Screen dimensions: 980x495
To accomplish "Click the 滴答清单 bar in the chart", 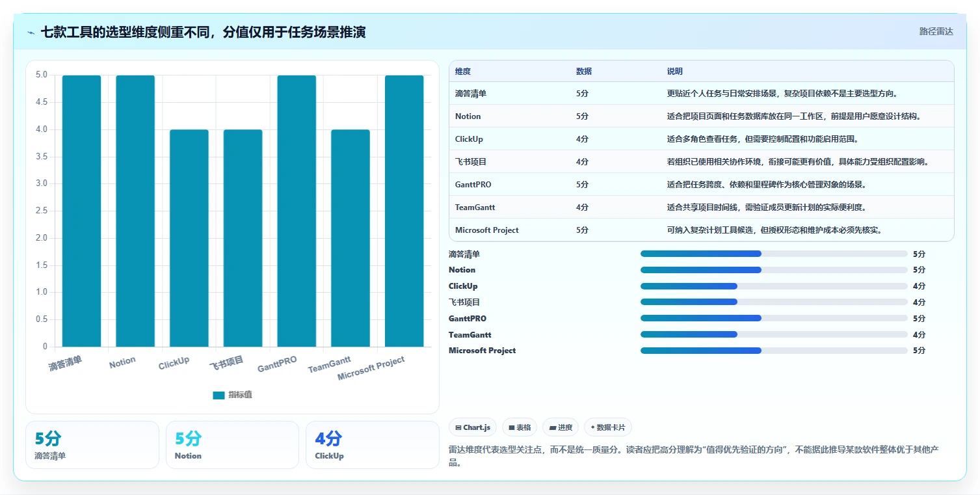I will tap(81, 211).
